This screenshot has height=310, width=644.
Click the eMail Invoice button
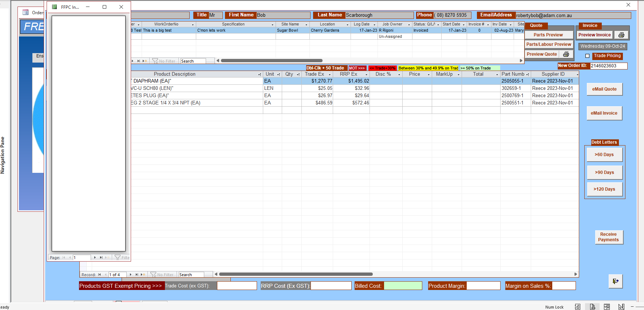pos(604,113)
